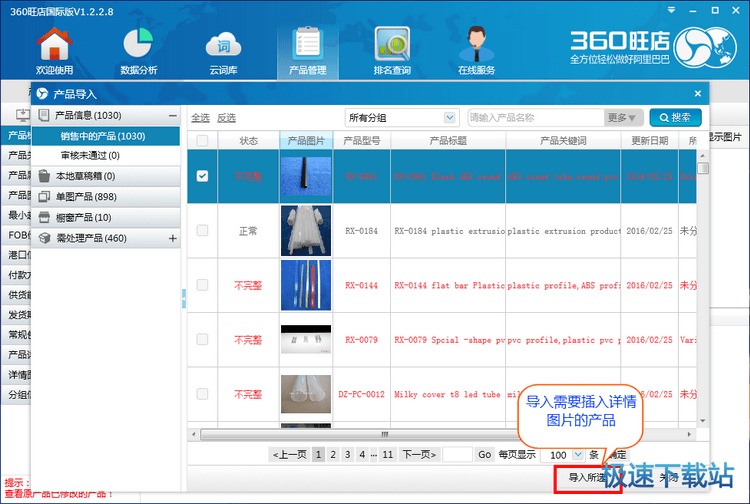The height and width of the screenshot is (504, 750).
Task: Open 数据分析 pie chart icon
Action: [138, 43]
